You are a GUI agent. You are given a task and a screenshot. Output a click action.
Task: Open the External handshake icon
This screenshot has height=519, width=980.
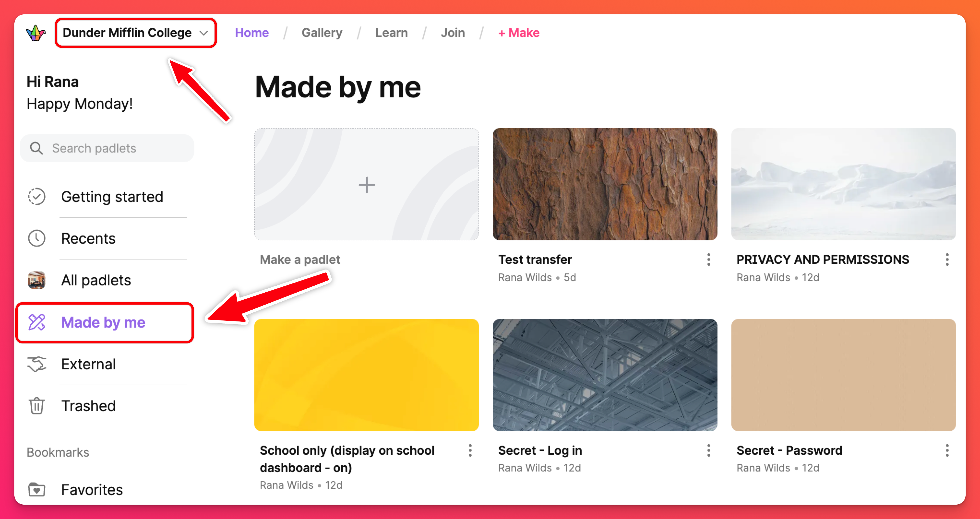tap(36, 364)
